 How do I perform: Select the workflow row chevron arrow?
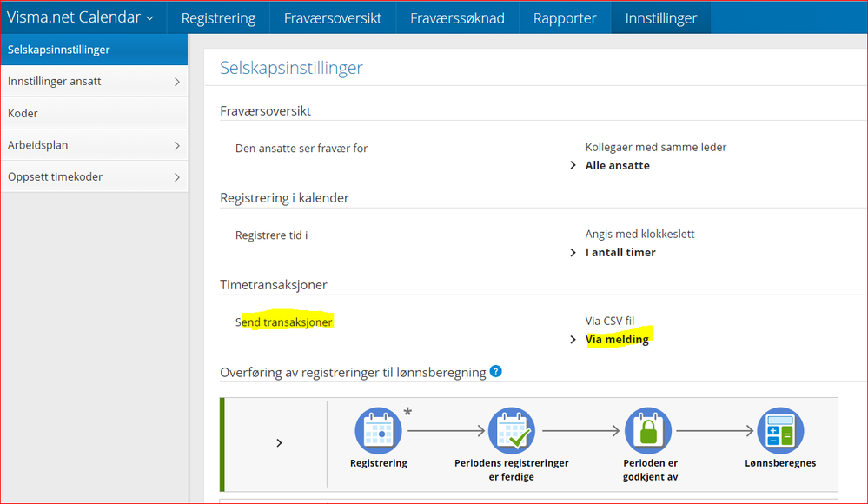[x=279, y=442]
